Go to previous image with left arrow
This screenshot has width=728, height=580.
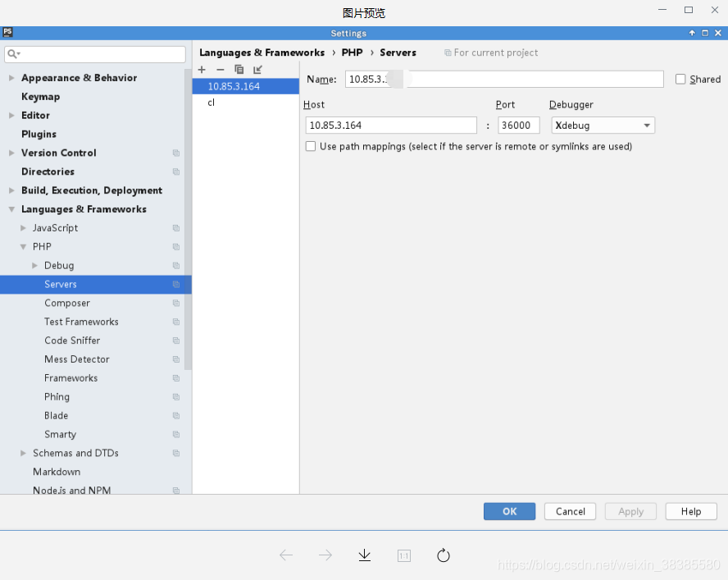286,555
